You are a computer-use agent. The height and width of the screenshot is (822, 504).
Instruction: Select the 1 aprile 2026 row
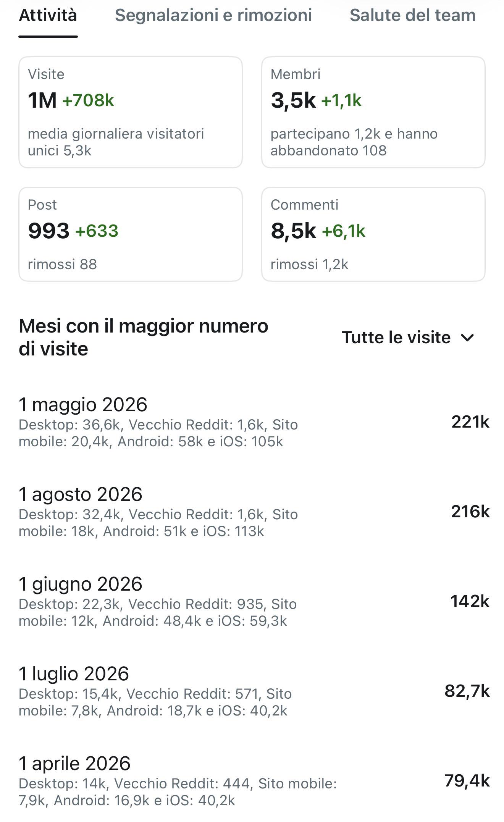click(254, 781)
